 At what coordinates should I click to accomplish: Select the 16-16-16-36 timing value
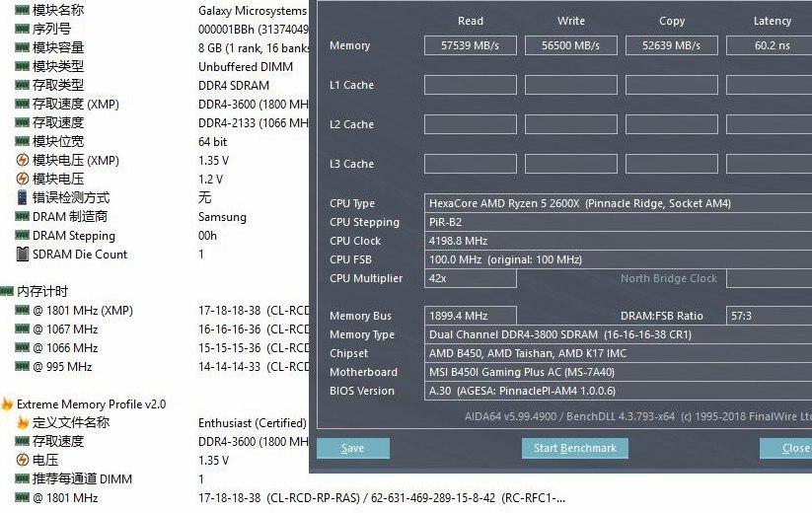pos(230,330)
